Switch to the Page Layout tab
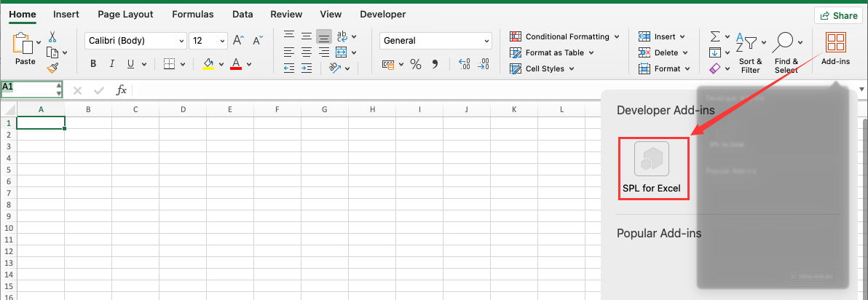This screenshot has height=300, width=868. (126, 15)
